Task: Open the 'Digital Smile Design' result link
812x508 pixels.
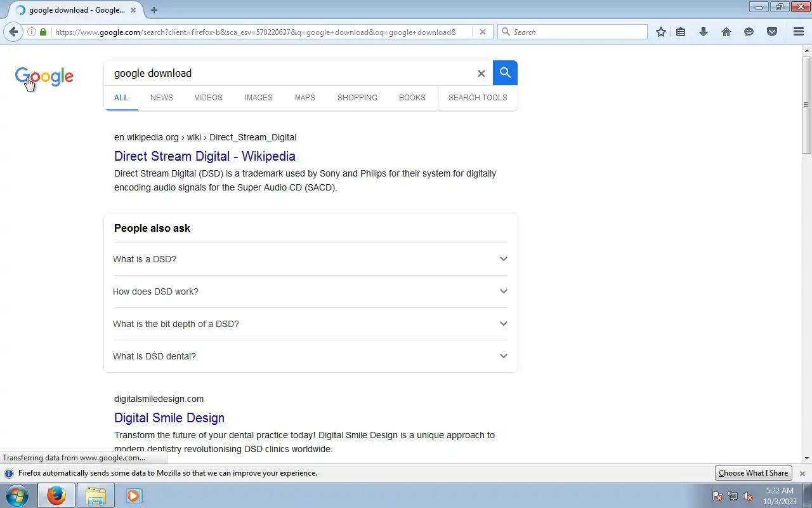Action: [x=169, y=418]
